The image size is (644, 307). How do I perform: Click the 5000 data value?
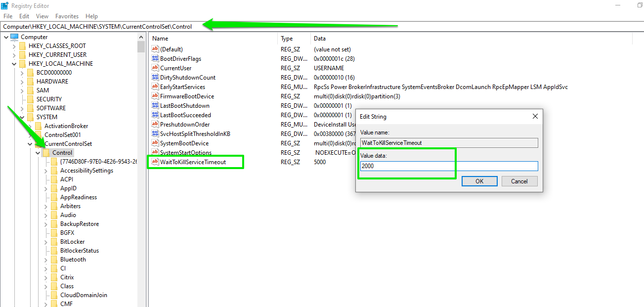pos(320,162)
